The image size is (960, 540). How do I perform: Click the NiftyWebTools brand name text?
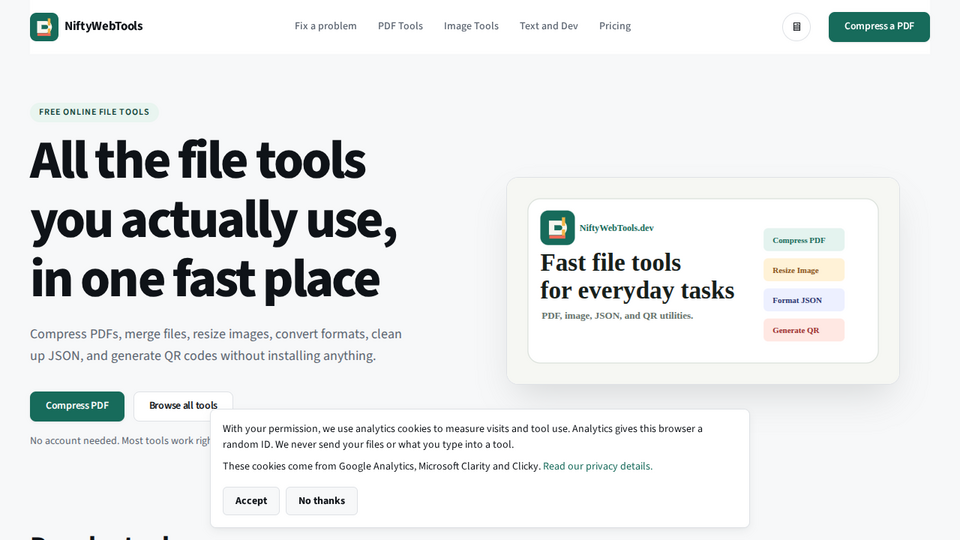pos(103,26)
